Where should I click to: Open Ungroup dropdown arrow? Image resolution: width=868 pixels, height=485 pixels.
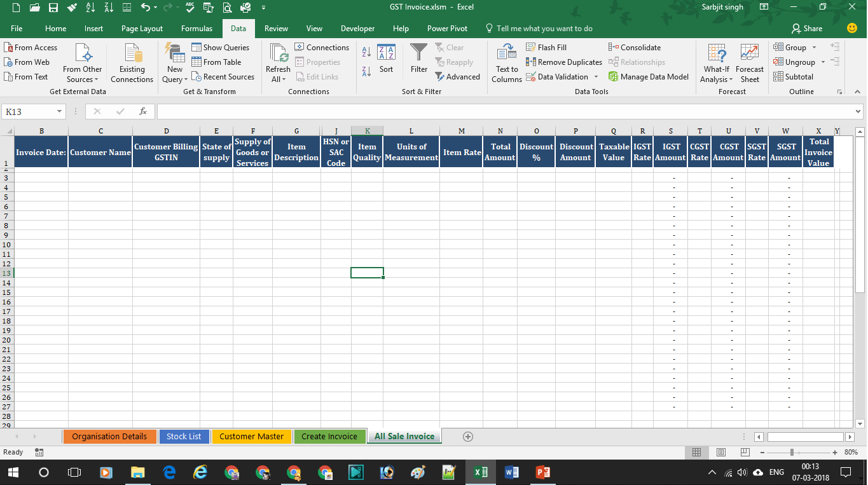coord(823,62)
